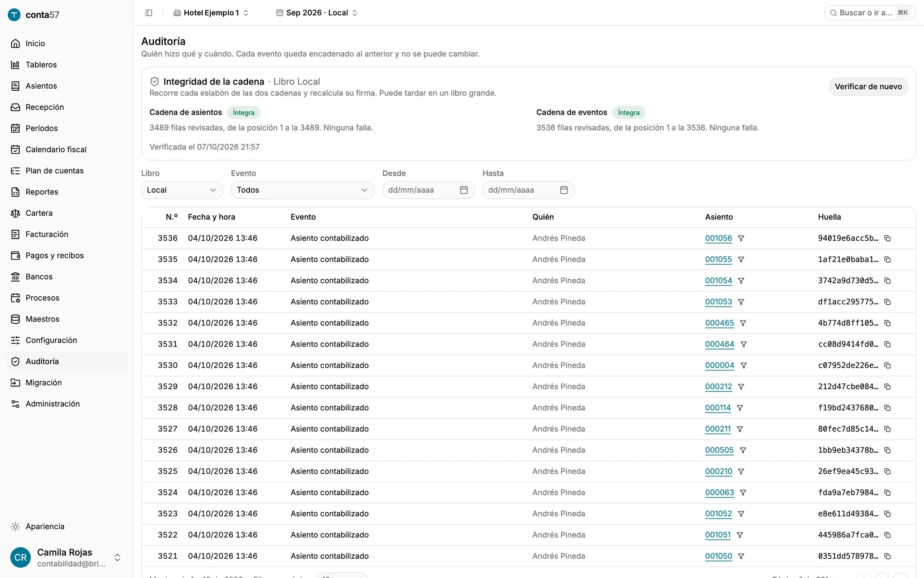Toggle the sidebar panel icon
The height and width of the screenshot is (578, 924).
point(149,13)
